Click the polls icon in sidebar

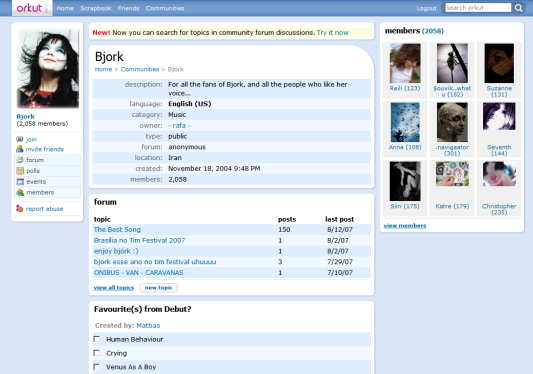click(20, 171)
